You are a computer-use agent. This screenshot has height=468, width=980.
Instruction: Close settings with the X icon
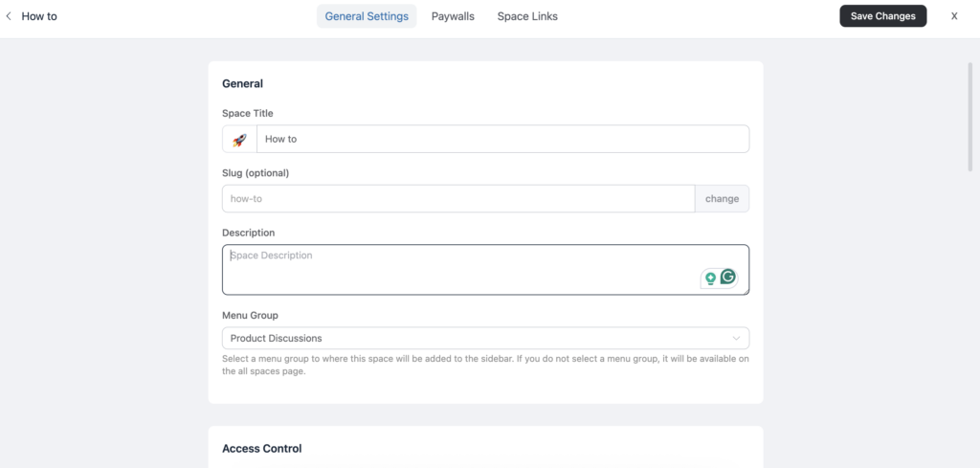coord(954,16)
